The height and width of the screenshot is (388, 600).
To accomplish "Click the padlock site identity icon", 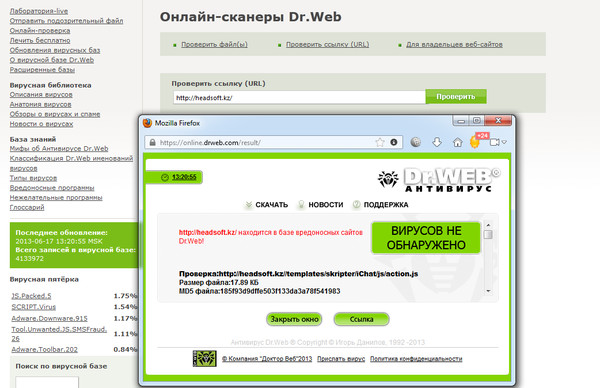I will click(x=152, y=142).
